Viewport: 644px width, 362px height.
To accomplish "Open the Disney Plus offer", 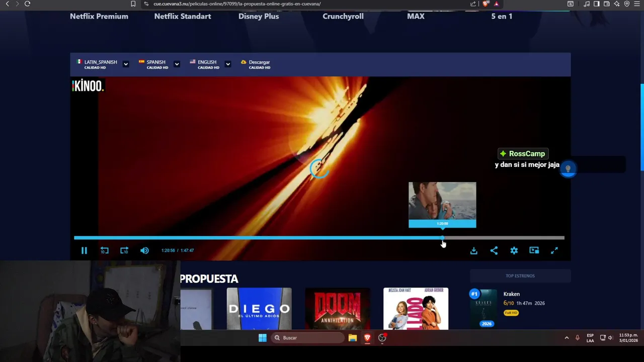I will coord(259,16).
